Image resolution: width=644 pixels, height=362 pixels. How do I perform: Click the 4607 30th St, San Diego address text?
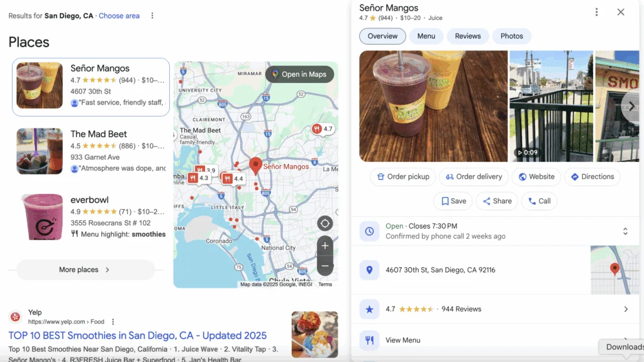[x=440, y=270]
